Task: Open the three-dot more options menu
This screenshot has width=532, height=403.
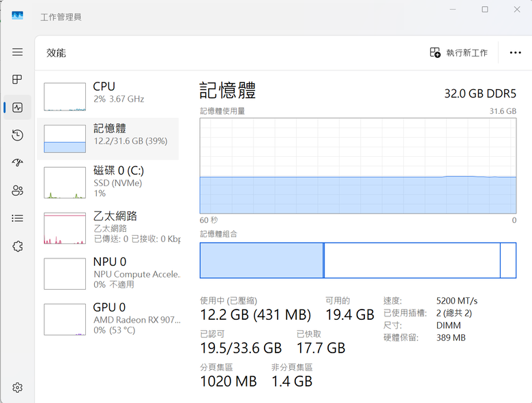Action: pyautogui.click(x=515, y=53)
